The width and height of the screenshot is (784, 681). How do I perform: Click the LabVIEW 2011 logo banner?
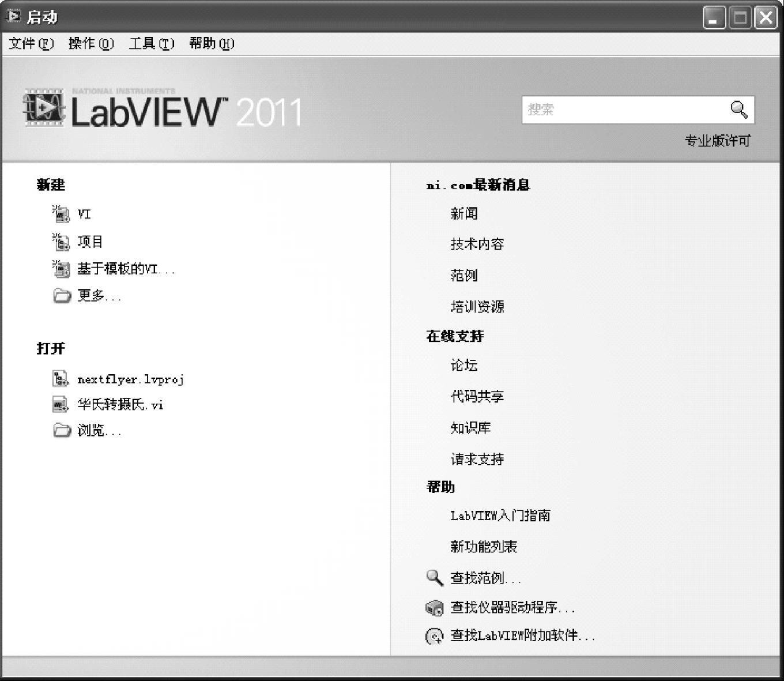tap(163, 108)
